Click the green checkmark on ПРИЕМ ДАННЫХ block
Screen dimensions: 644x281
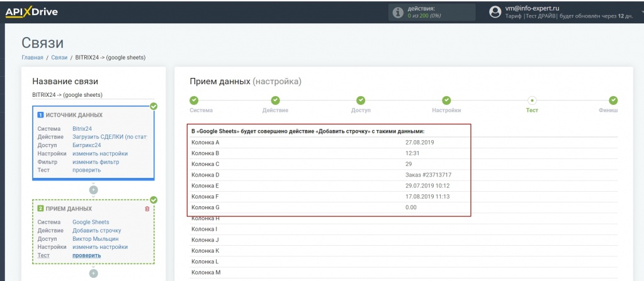[154, 200]
